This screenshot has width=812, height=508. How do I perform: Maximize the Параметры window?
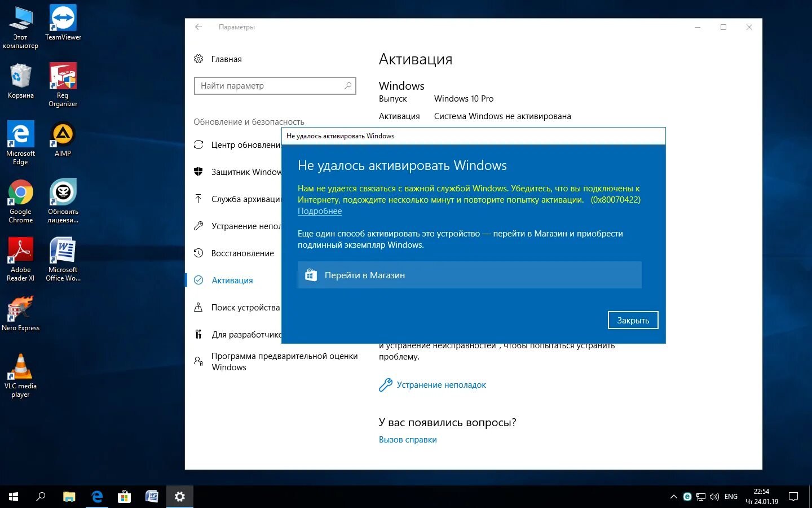(723, 27)
